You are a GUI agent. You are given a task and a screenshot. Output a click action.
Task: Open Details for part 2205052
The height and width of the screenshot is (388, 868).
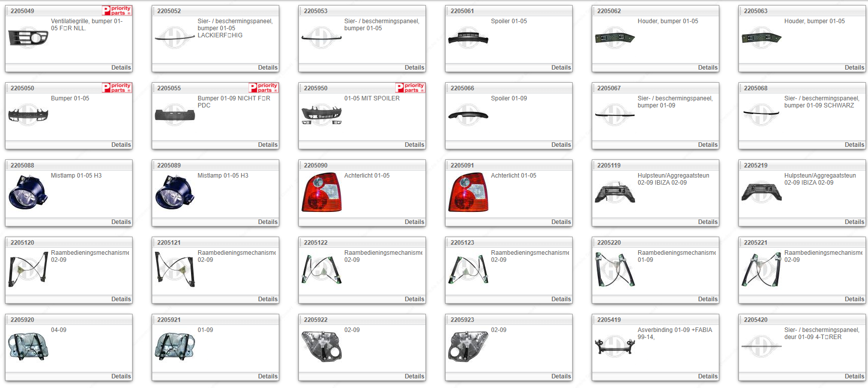[268, 68]
